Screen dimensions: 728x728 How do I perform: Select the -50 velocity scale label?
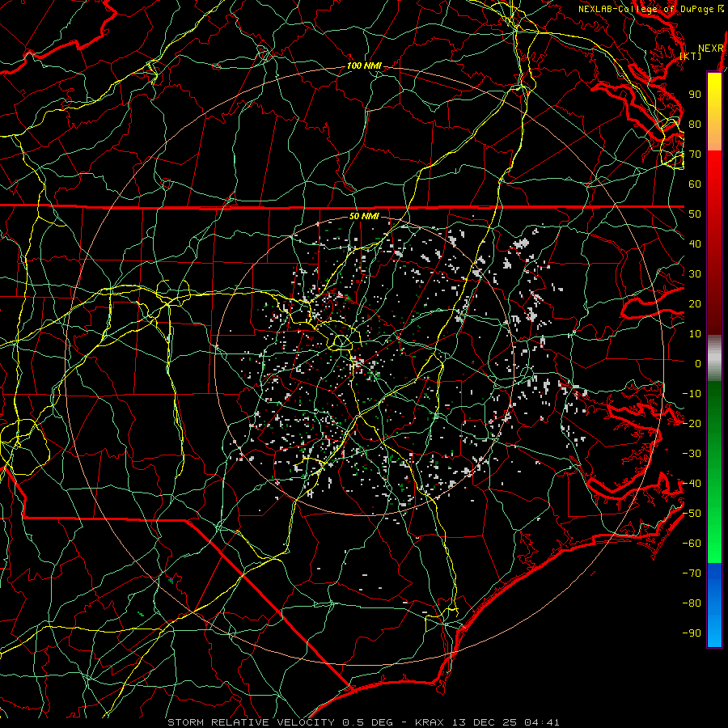692,514
